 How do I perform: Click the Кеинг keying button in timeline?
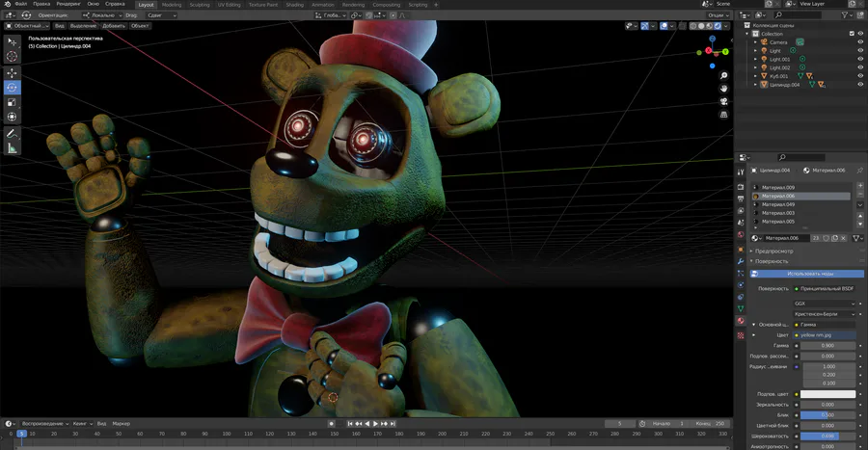pyautogui.click(x=82, y=423)
